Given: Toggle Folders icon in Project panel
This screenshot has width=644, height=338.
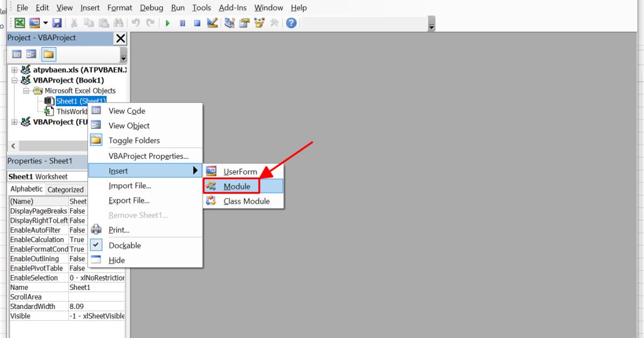Looking at the screenshot, I should [49, 54].
